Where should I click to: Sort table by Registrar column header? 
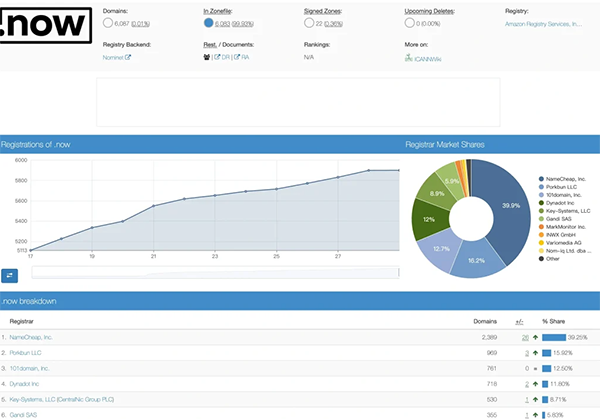click(21, 322)
